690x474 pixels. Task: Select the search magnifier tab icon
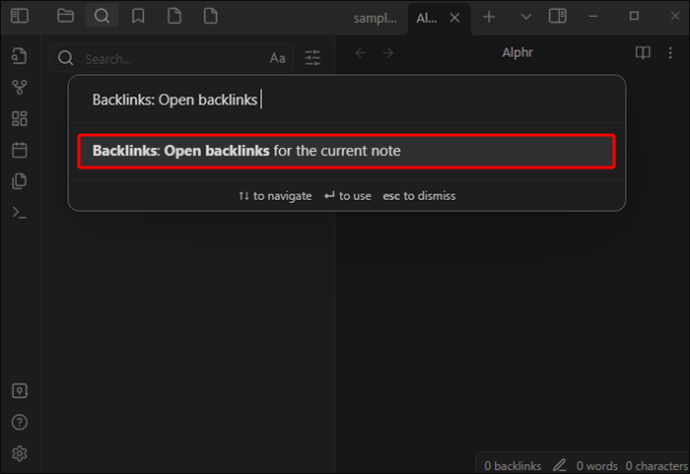pyautogui.click(x=102, y=16)
